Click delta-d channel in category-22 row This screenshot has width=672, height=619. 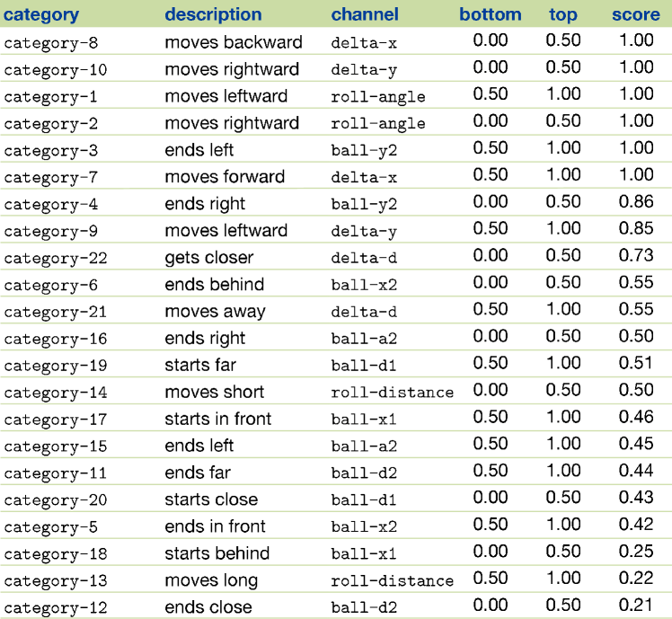point(364,258)
